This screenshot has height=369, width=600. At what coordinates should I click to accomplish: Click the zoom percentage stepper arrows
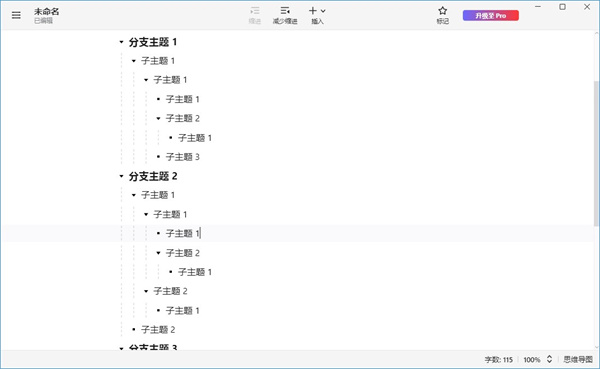pyautogui.click(x=549, y=359)
